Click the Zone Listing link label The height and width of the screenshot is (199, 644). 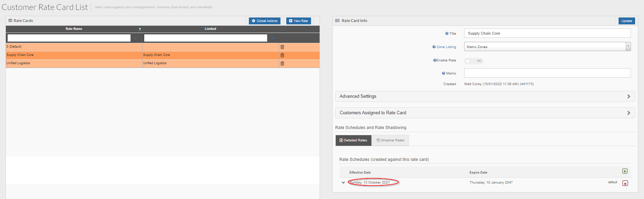tap(446, 47)
